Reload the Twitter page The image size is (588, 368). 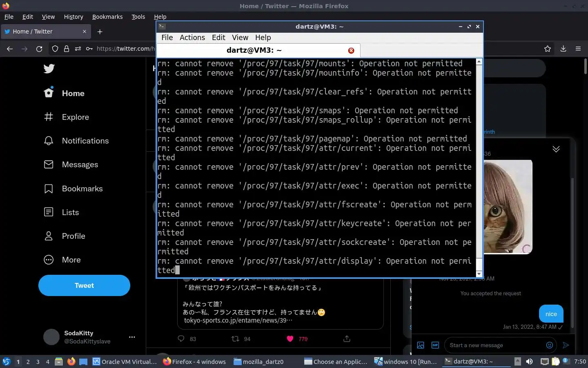coord(39,49)
